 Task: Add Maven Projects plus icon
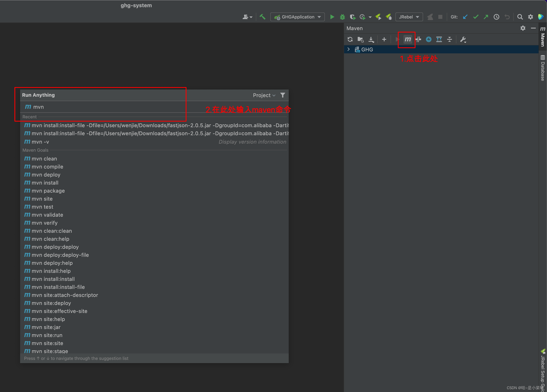click(384, 39)
